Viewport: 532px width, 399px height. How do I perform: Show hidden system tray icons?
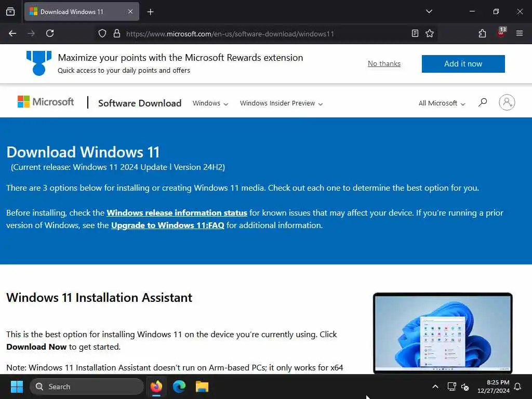click(x=435, y=387)
